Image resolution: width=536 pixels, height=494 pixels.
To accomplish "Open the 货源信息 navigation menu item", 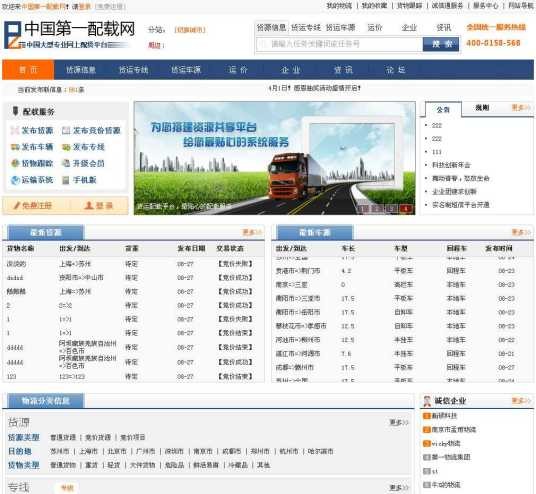I will coord(81,70).
